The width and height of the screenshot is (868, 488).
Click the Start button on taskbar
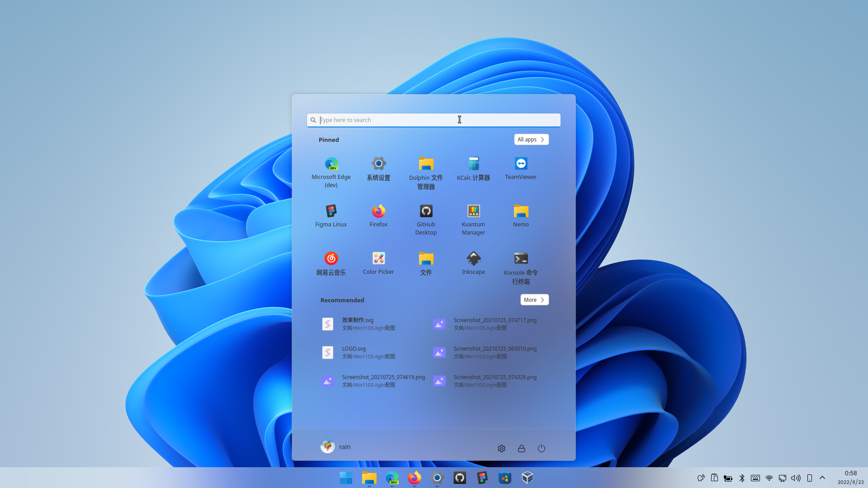click(x=346, y=478)
